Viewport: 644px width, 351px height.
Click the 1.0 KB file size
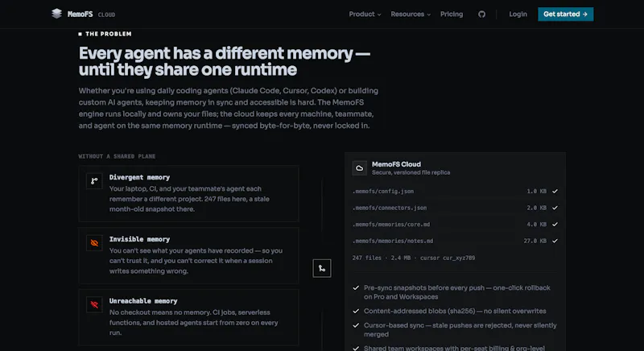pyautogui.click(x=536, y=192)
